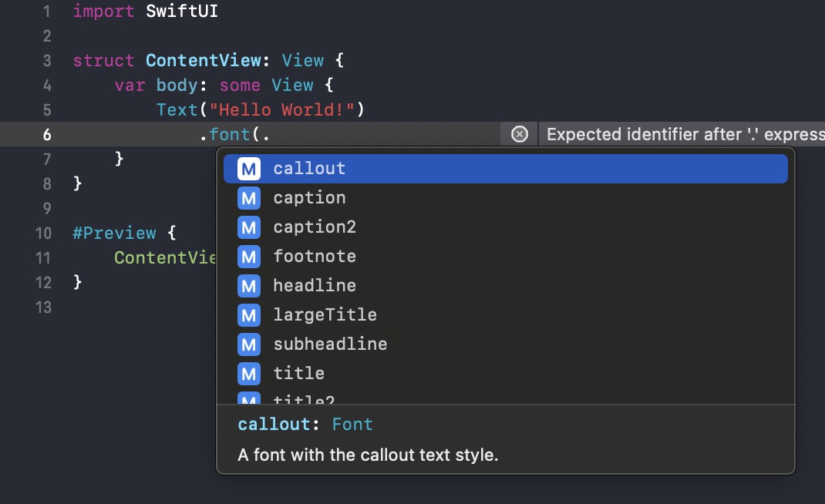The image size is (825, 504).
Task: Click line number 13 in gutter
Action: 43,307
